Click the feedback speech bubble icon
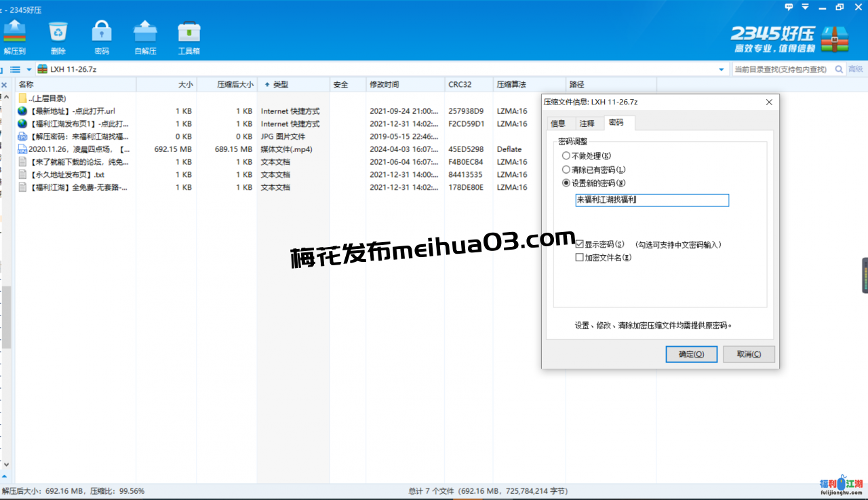The image size is (868, 500). click(x=789, y=7)
